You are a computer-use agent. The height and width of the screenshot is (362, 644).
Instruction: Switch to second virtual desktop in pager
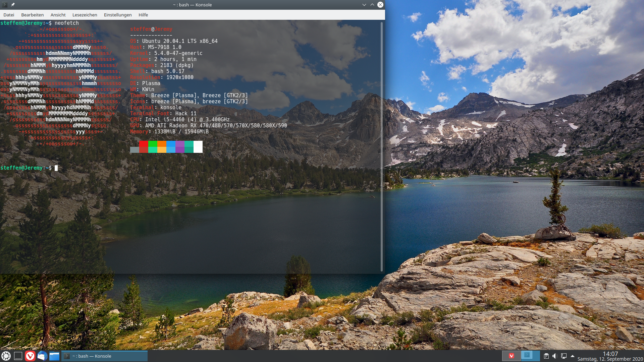(x=530, y=356)
